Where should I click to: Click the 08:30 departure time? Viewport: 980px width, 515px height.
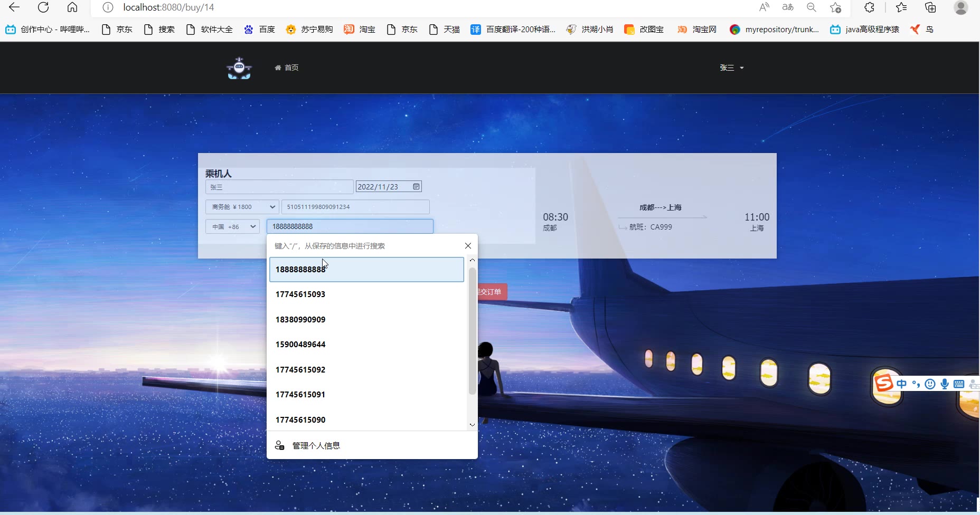point(555,217)
